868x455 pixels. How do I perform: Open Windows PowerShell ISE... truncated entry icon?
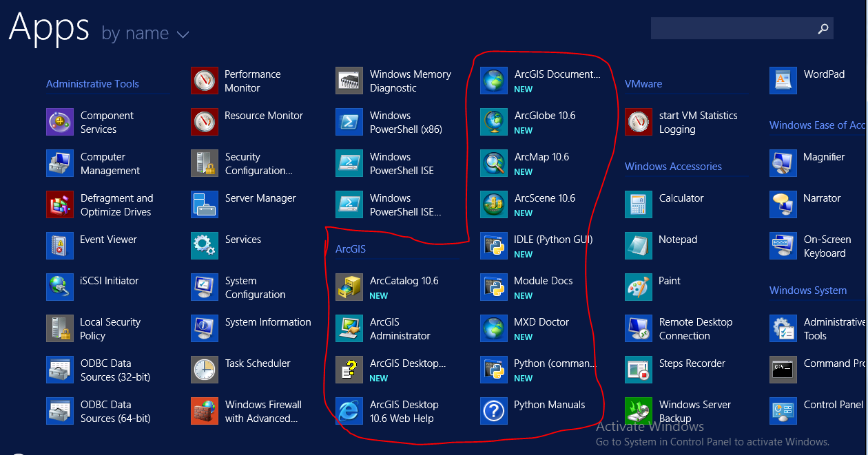tap(349, 205)
